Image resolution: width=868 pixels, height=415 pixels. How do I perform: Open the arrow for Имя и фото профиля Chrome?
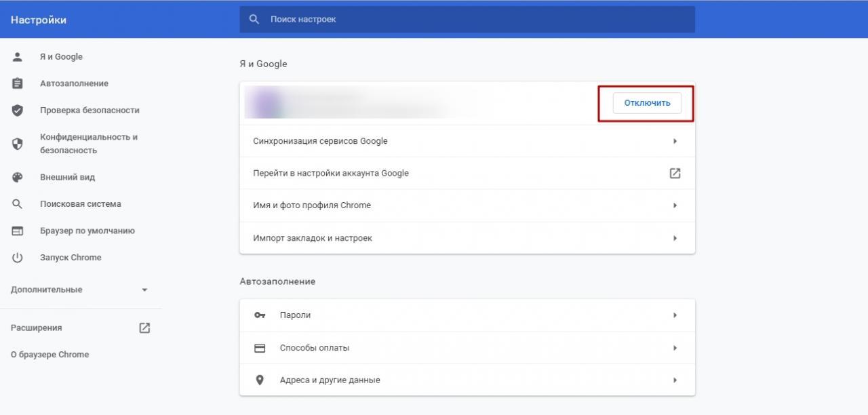point(675,205)
